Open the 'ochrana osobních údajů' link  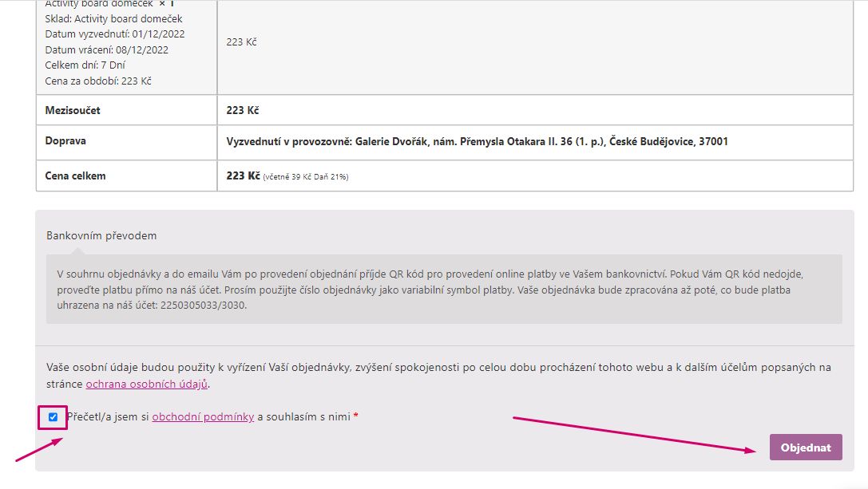pyautogui.click(x=146, y=384)
